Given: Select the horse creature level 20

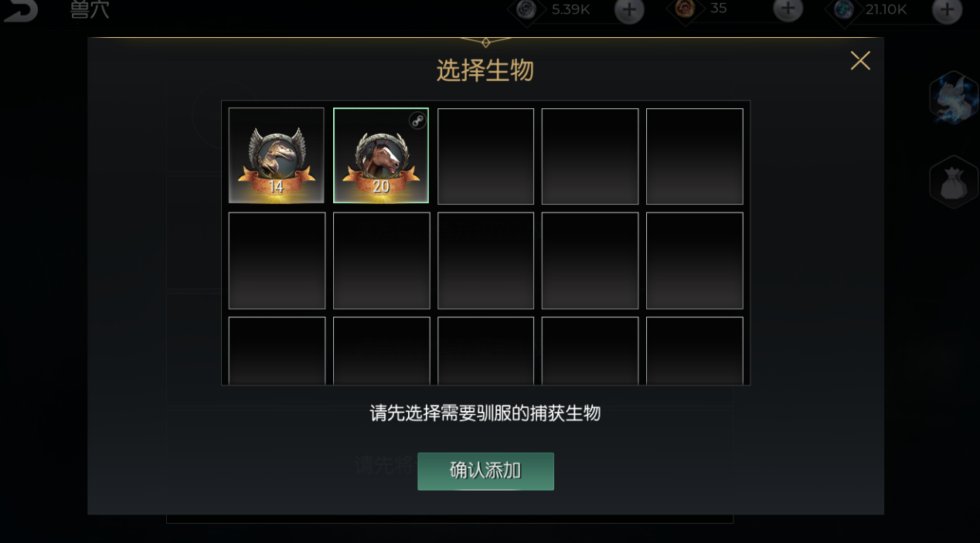Looking at the screenshot, I should click(x=381, y=155).
